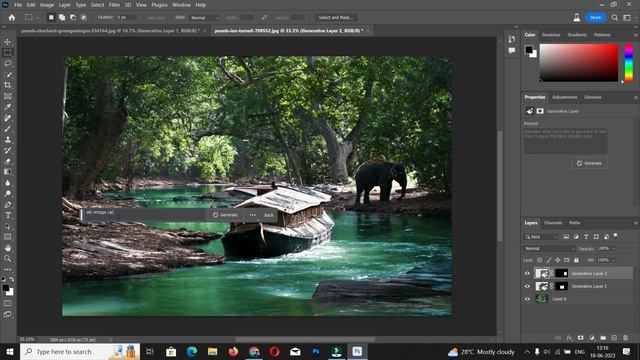Select the Move tool
The height and width of the screenshot is (360, 640).
point(7,42)
